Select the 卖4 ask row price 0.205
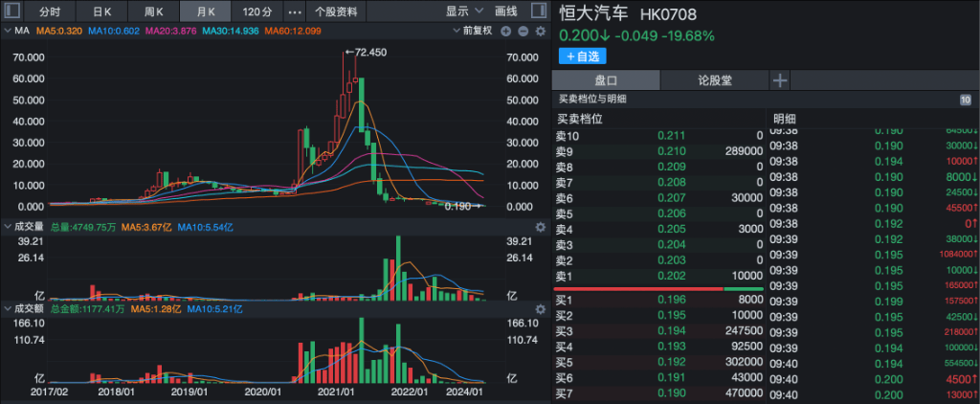 click(x=672, y=229)
